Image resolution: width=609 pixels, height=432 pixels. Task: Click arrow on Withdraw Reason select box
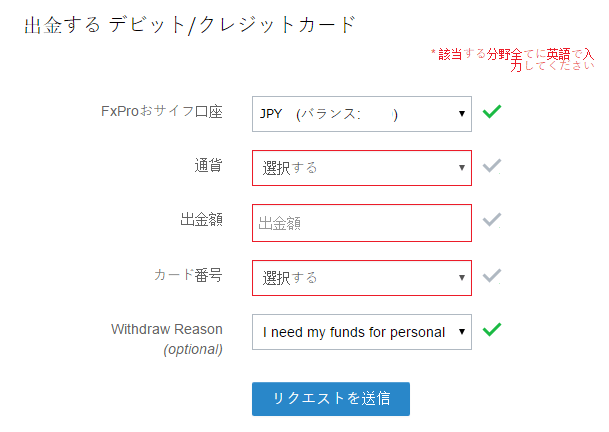(462, 332)
